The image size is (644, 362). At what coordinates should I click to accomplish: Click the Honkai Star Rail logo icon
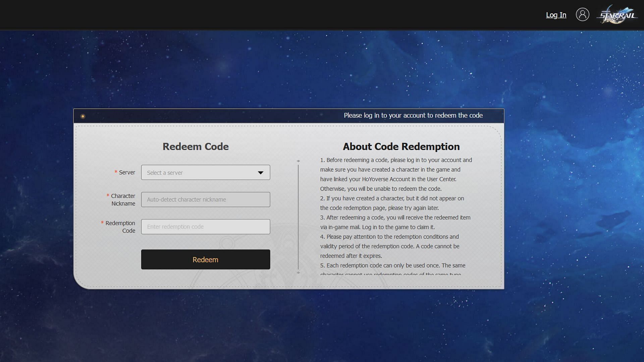[619, 15]
